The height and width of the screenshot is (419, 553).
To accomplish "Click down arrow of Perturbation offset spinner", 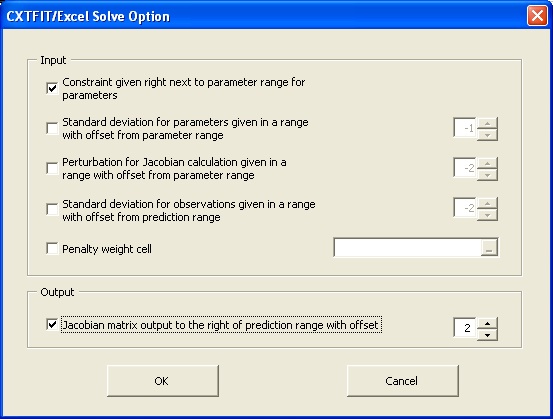I will [487, 175].
